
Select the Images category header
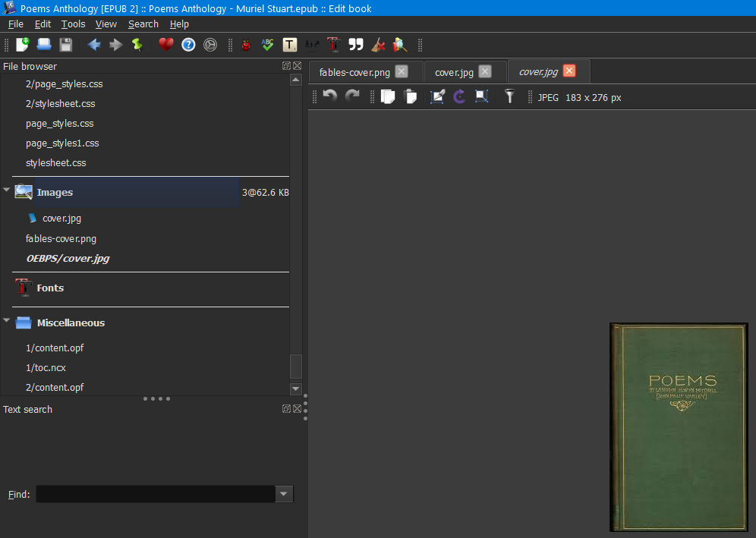click(151, 192)
